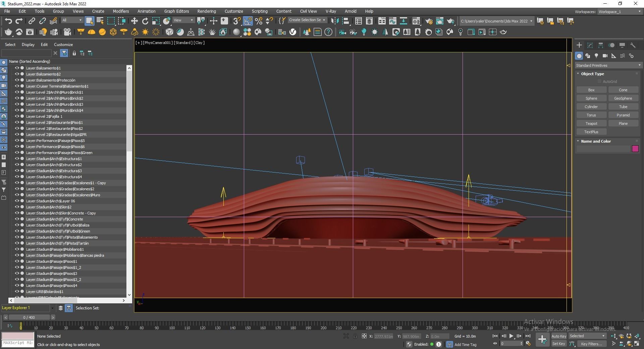This screenshot has height=349, width=644.
Task: Open the Modifiers menu
Action: pos(121,11)
